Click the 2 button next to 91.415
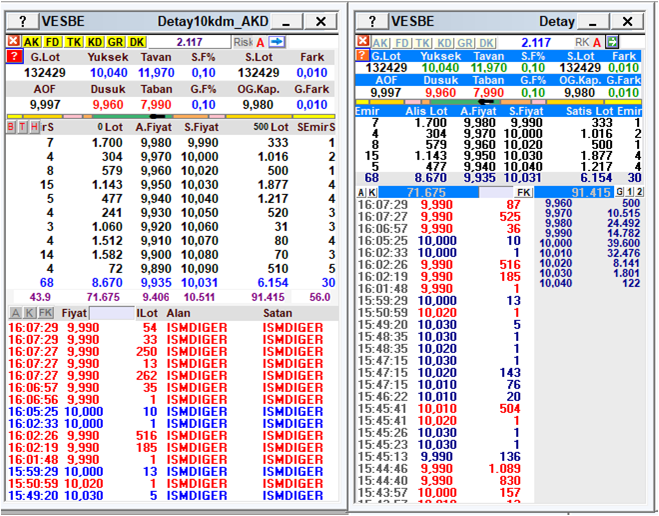Viewport: 659px width, 516px height. click(639, 192)
